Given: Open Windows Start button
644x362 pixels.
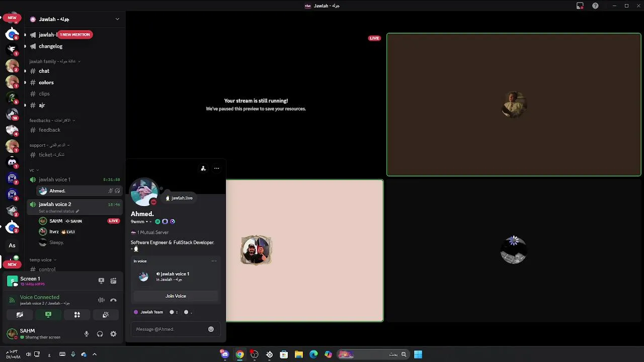Looking at the screenshot, I should [x=418, y=354].
